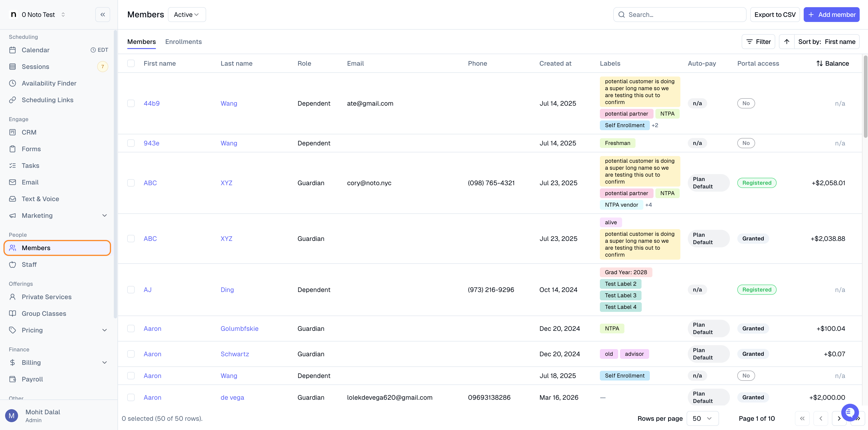Viewport: 868px width, 430px height.
Task: Tick the checkbox for Aaron Golumbfskie
Action: pos(131,328)
